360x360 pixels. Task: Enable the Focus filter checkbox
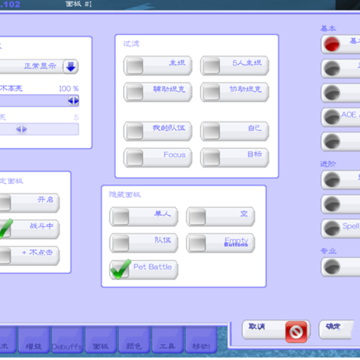(134, 158)
